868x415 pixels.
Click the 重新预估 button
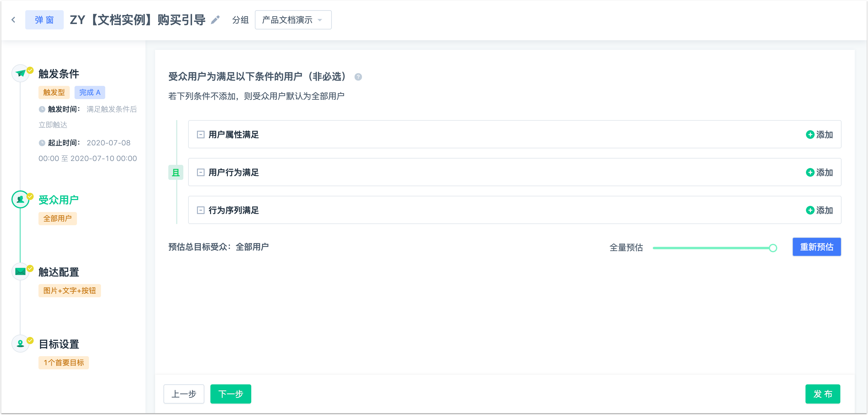pos(816,247)
